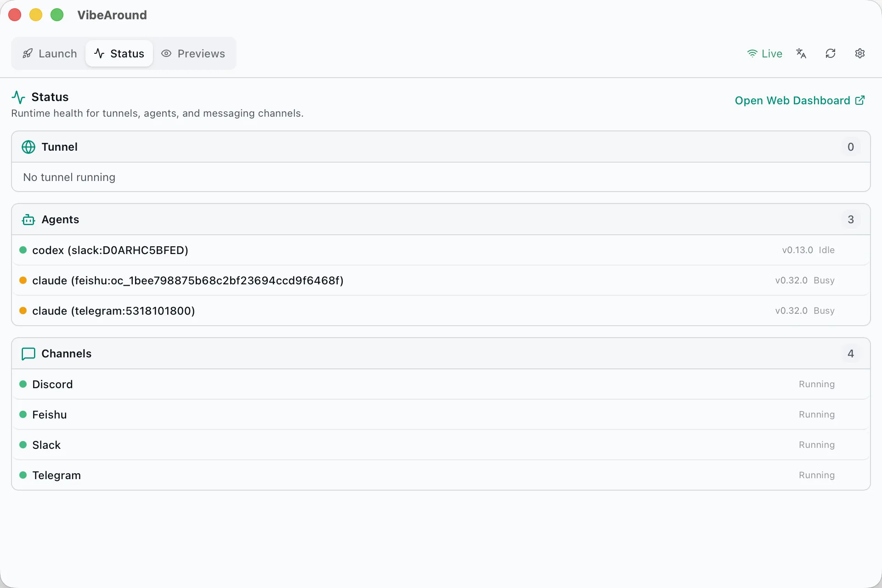This screenshot has width=882, height=588.
Task: Click the Tunnel section header title
Action: pos(60,147)
